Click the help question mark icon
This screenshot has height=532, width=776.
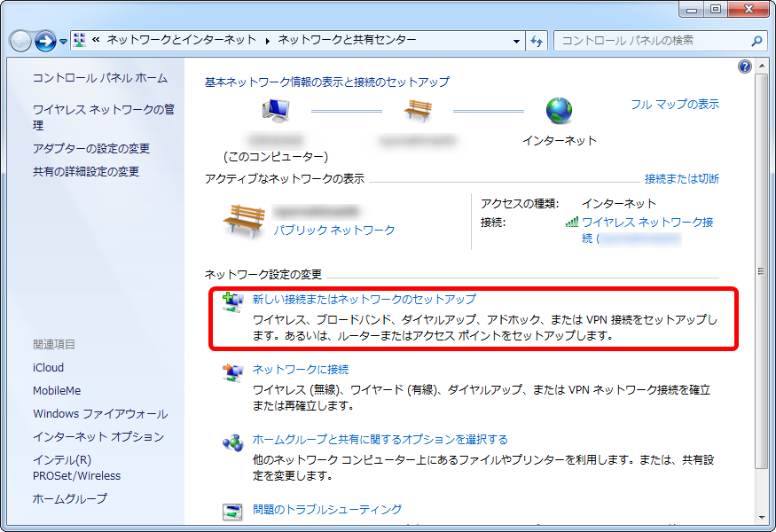744,66
